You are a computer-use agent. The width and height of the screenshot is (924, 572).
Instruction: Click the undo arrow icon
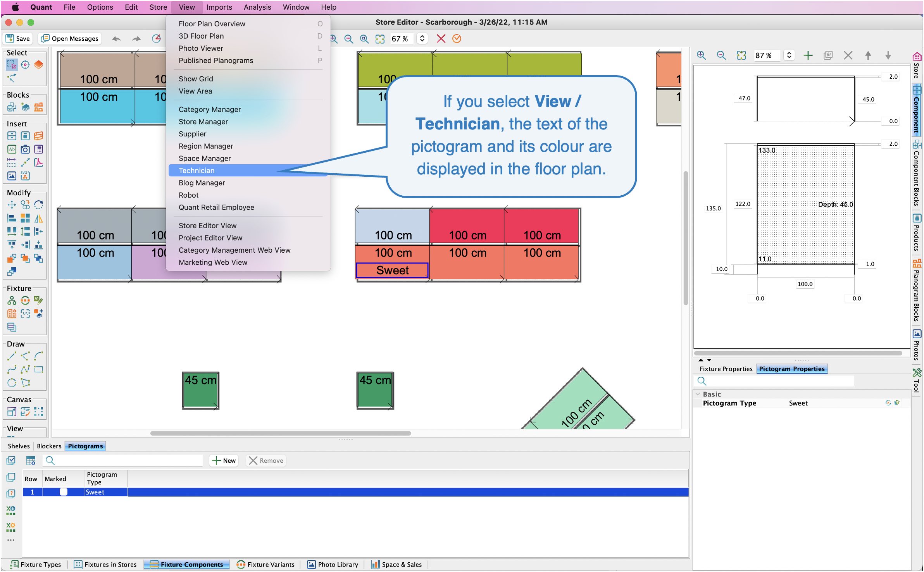pyautogui.click(x=116, y=39)
